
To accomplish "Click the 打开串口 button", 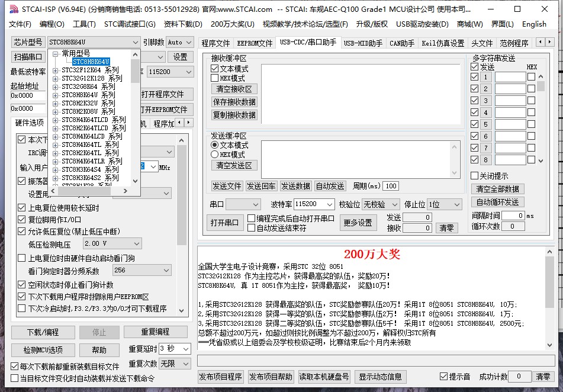I will (x=224, y=223).
